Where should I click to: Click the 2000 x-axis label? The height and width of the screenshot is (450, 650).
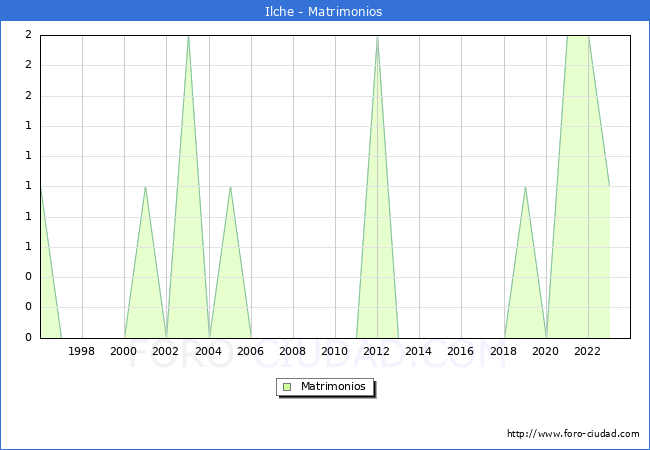pos(124,351)
